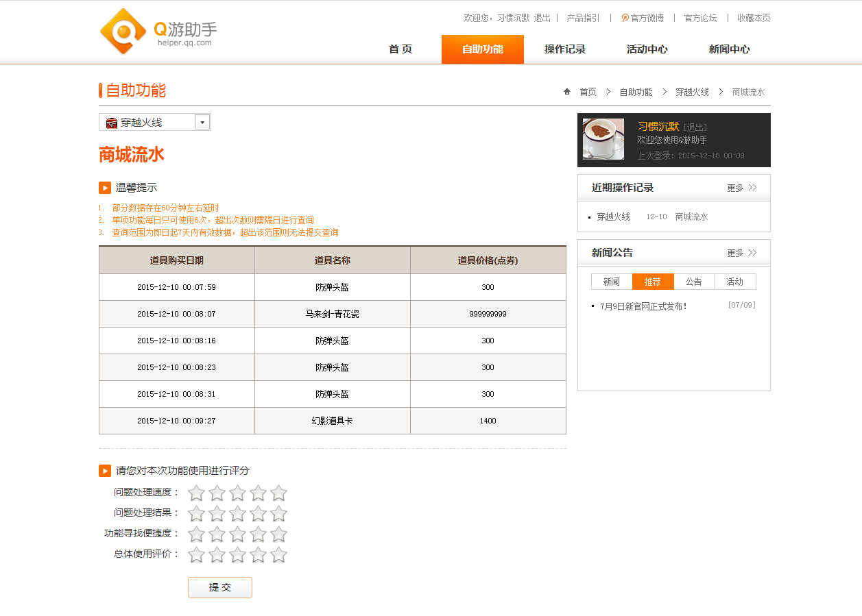Screen dimensions: 862x616
Task: Click table header 道具价格(点券)
Action: pos(488,260)
